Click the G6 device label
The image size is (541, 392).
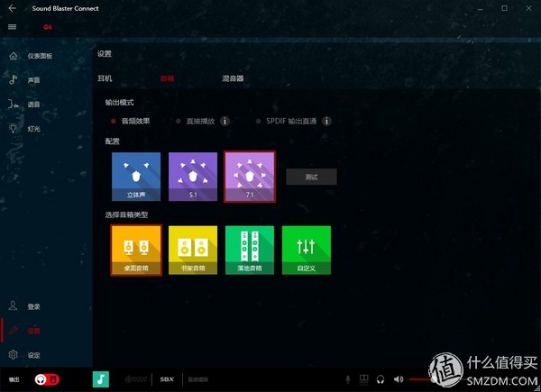click(x=48, y=27)
